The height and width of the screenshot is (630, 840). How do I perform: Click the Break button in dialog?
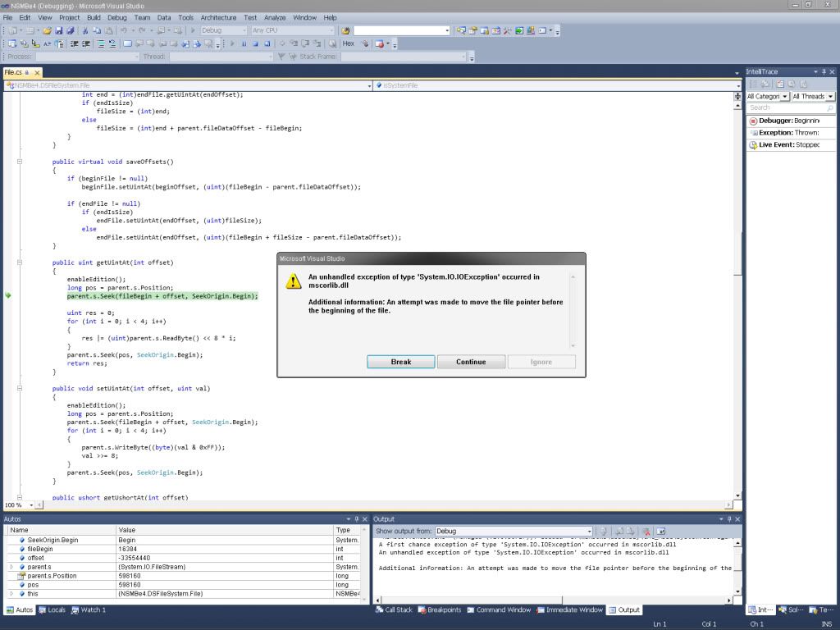coord(400,362)
